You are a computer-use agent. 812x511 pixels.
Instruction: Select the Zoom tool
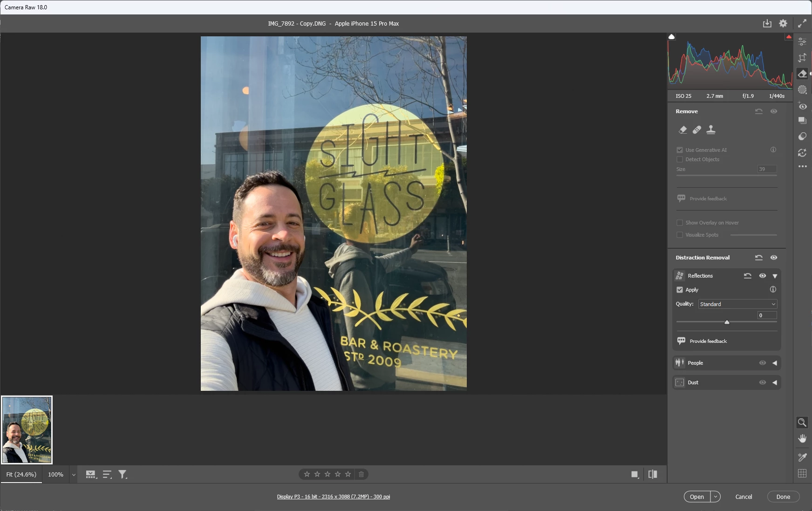point(802,422)
